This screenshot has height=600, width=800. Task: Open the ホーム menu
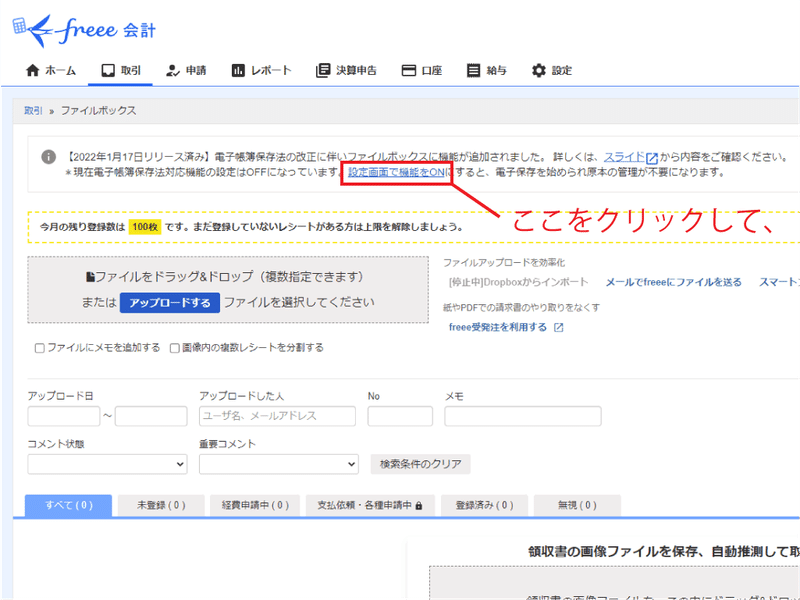[51, 70]
